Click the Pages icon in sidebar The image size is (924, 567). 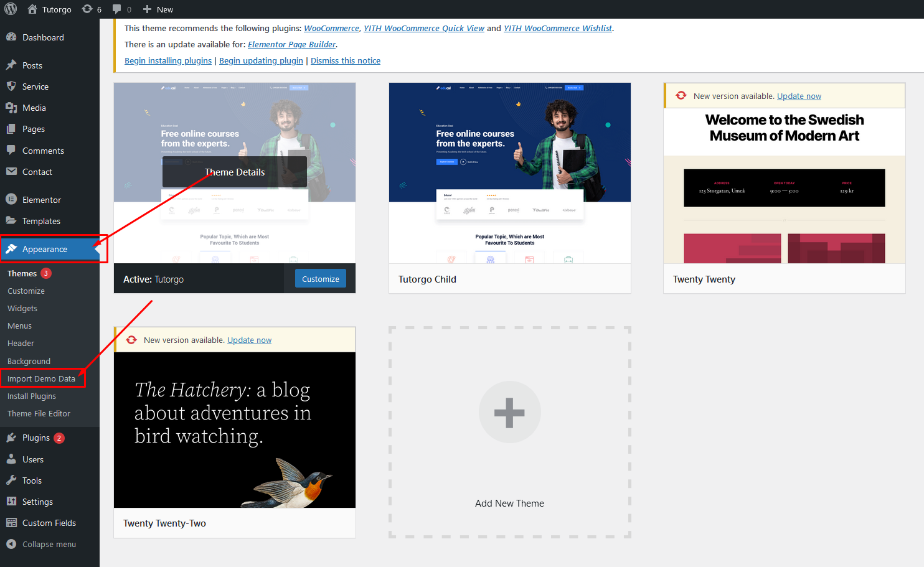pyautogui.click(x=11, y=129)
